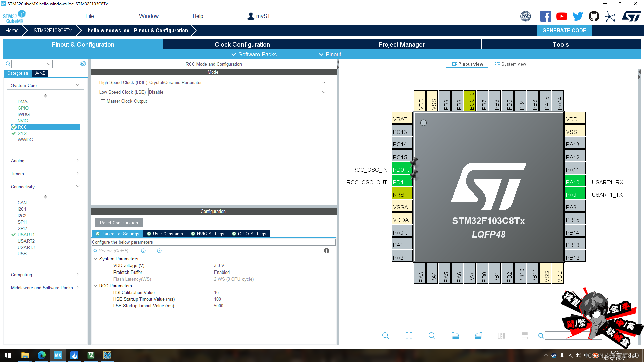Click the GENERATE CODE button
This screenshot has height=362, width=644.
pyautogui.click(x=564, y=30)
